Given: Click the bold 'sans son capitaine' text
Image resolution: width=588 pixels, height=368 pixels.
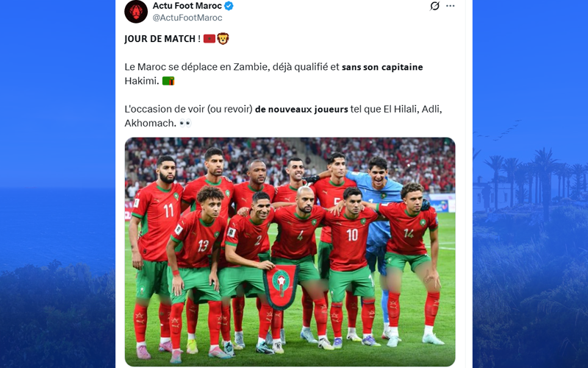Looking at the screenshot, I should click(x=382, y=67).
